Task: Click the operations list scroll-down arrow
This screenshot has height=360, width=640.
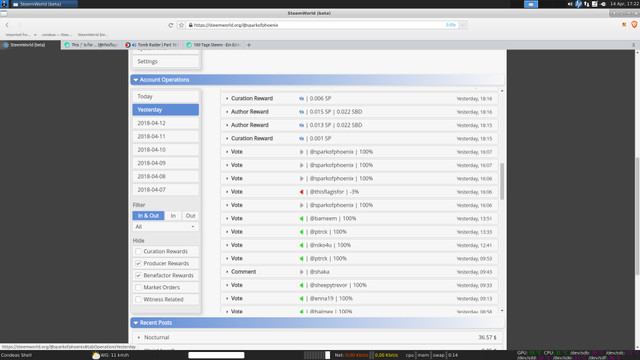Action: [502, 311]
